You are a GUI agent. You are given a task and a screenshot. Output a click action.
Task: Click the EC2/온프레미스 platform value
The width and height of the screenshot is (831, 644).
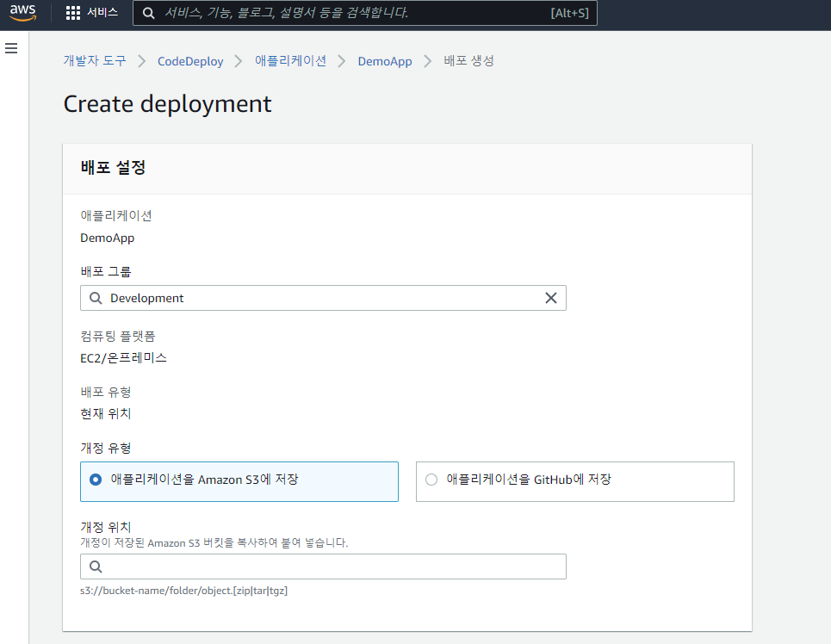123,358
